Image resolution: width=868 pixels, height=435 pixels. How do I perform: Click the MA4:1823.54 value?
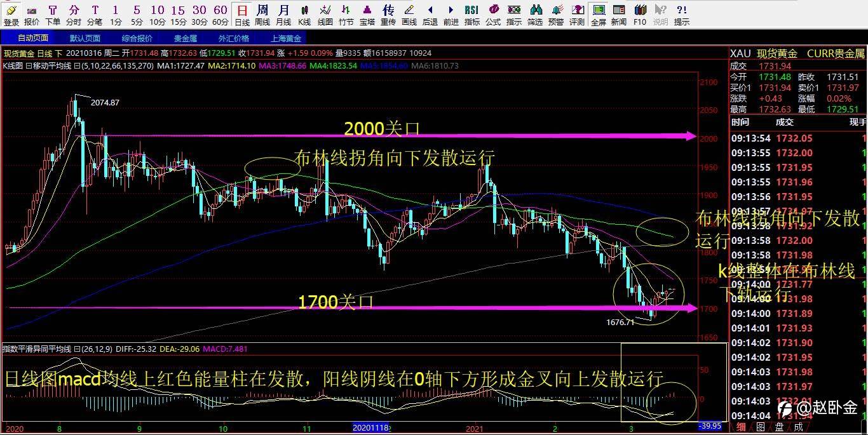(334, 65)
